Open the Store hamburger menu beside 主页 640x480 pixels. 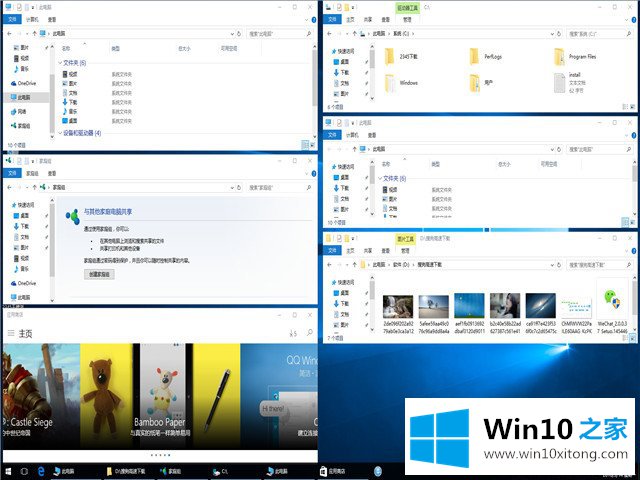coord(11,333)
